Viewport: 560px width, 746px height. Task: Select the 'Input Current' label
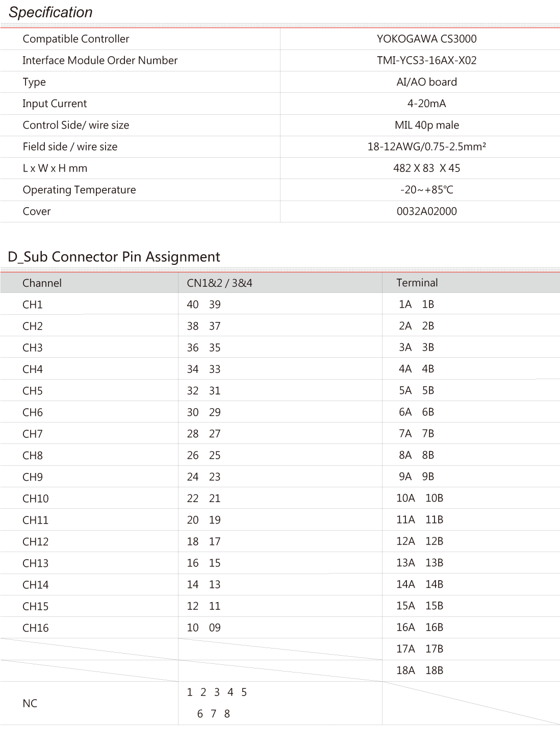[x=55, y=104]
